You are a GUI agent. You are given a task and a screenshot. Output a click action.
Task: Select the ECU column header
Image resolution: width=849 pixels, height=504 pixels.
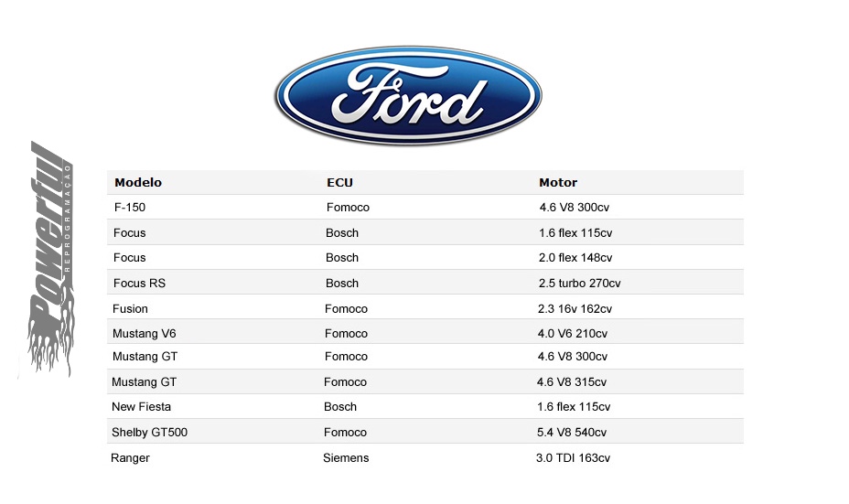[x=339, y=182]
